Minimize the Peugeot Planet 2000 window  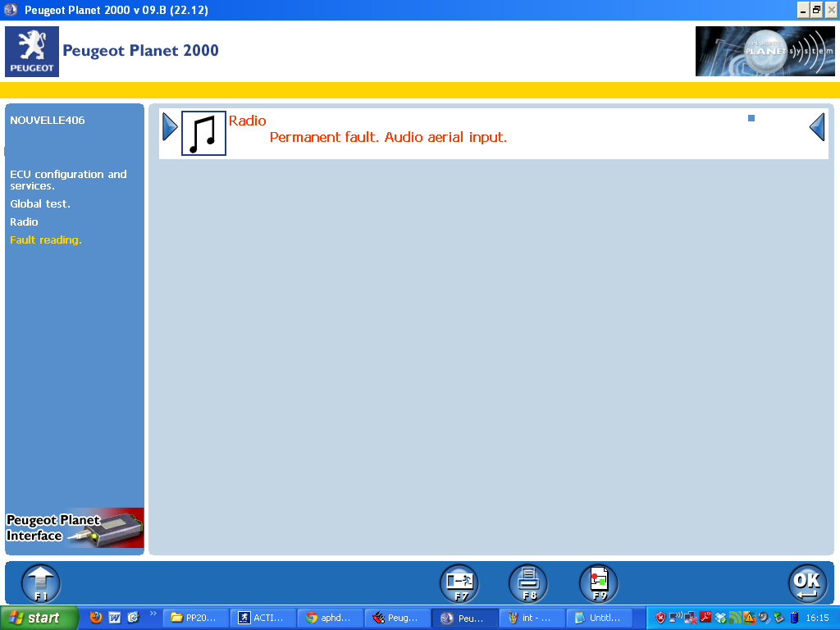click(803, 10)
